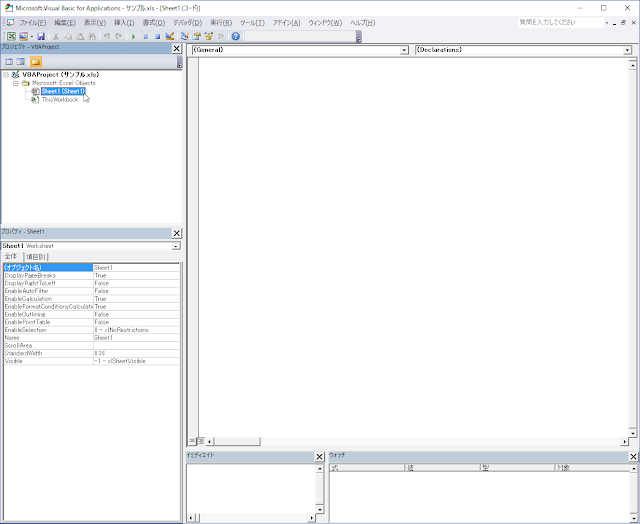
Task: Click the 式 column header in Watch
Action: [x=367, y=468]
